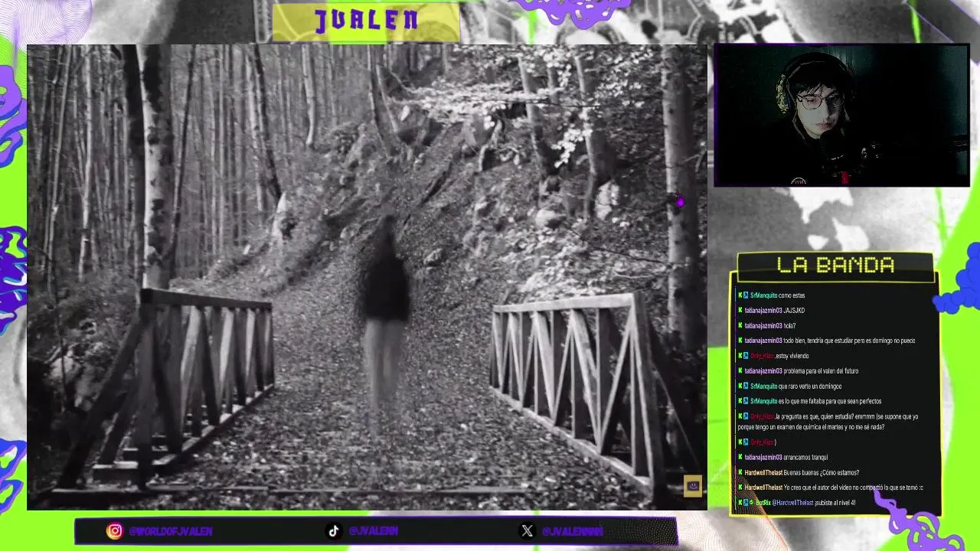Click the tatianajazmin03 'hola?' message
Image resolution: width=980 pixels, height=551 pixels.
pyautogui.click(x=766, y=326)
